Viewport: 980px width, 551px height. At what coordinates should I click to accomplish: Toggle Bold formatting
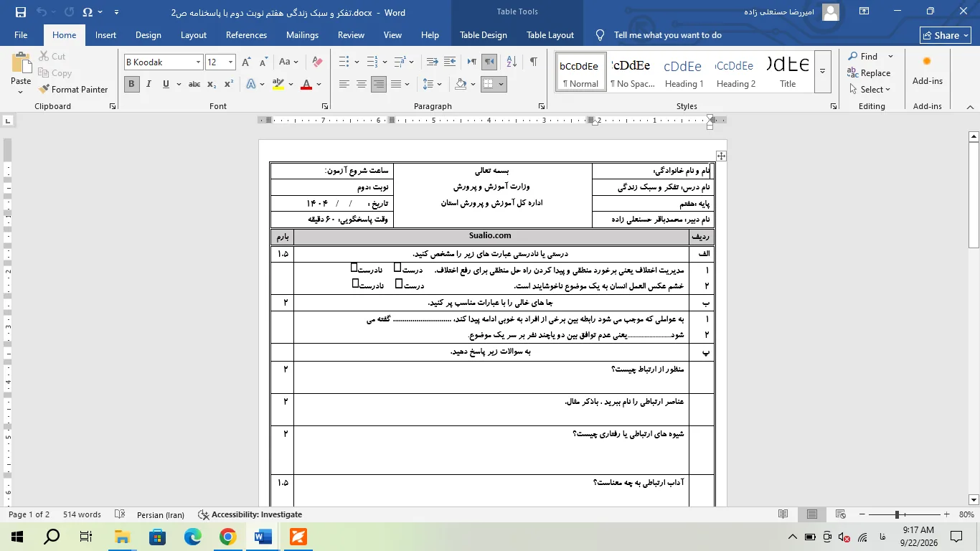[x=131, y=85]
